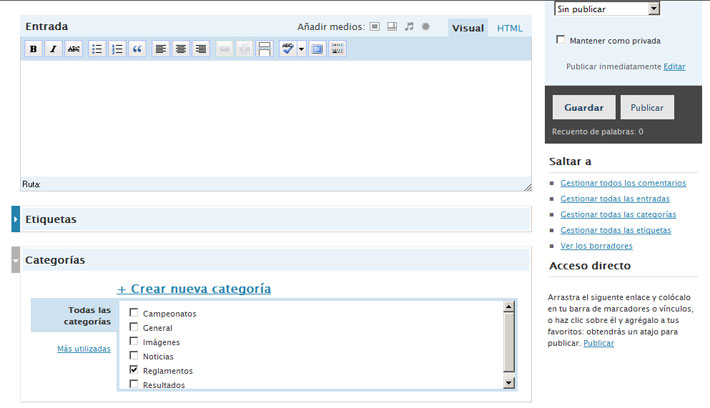
Task: Open spellchecker language dropdown arrow
Action: pyautogui.click(x=302, y=49)
